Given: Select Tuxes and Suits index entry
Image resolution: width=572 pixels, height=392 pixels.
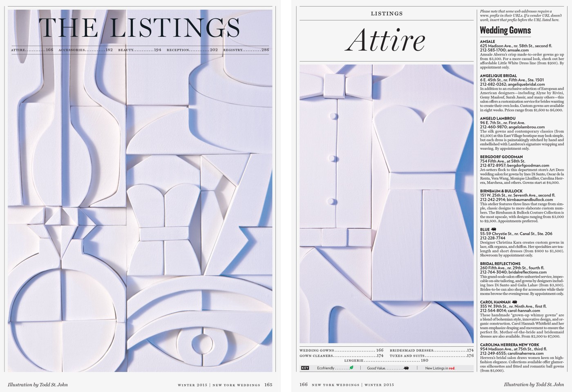Looking at the screenshot, I should pyautogui.click(x=431, y=356).
